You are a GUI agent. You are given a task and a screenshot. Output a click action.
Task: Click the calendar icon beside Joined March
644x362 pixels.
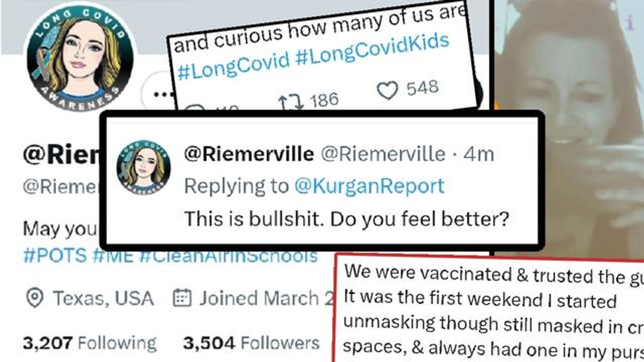[181, 298]
